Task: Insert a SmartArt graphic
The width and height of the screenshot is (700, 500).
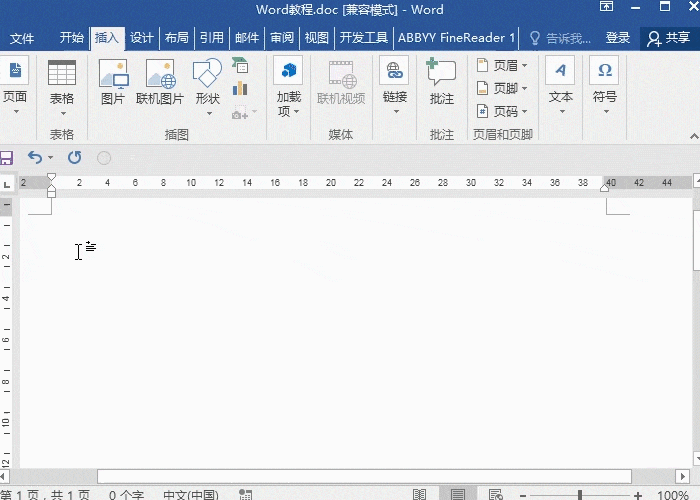Action: click(x=240, y=65)
